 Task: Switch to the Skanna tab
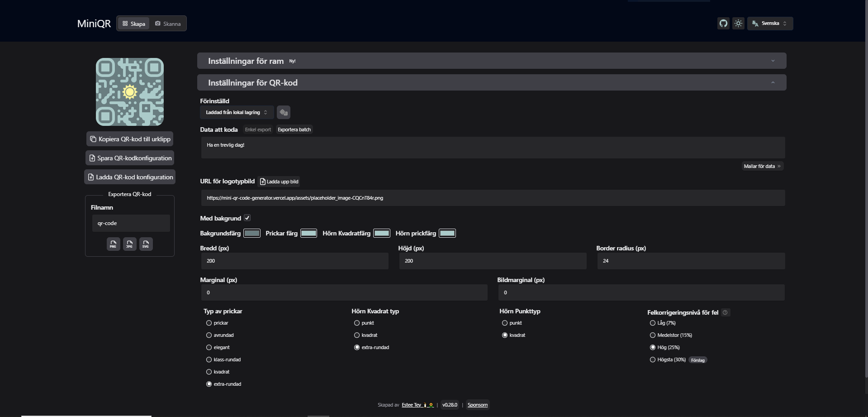click(x=168, y=24)
